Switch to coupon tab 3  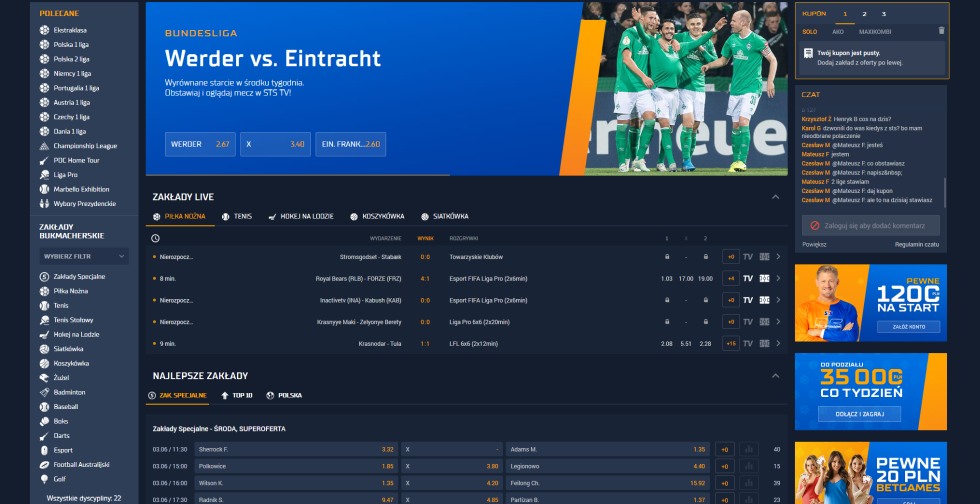click(x=883, y=14)
